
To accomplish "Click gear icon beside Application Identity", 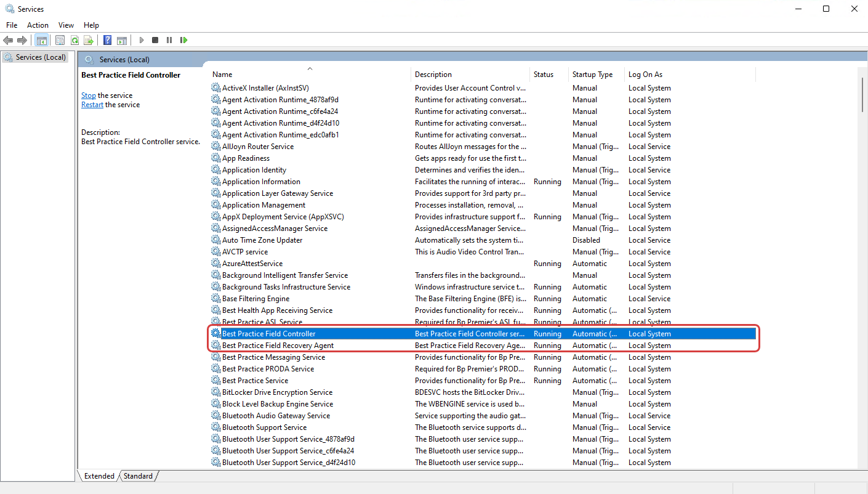I will pos(215,170).
